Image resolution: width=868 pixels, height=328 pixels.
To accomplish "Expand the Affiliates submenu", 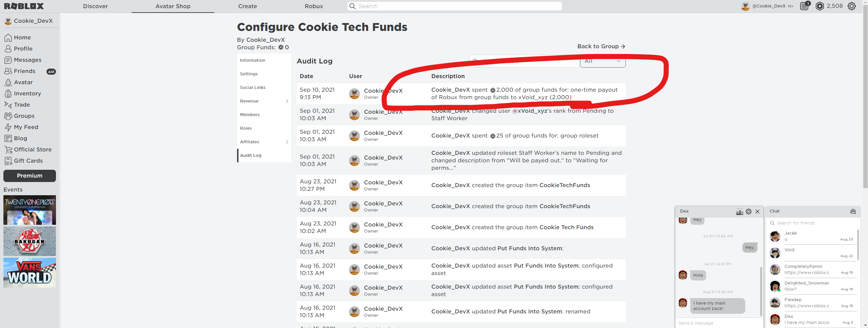I will click(x=264, y=142).
